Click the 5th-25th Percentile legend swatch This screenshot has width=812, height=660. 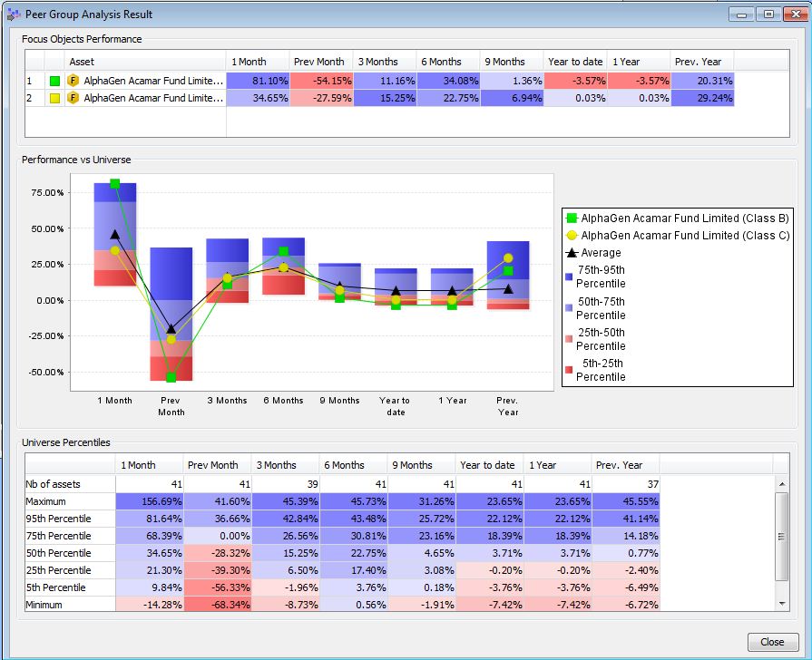tap(569, 370)
